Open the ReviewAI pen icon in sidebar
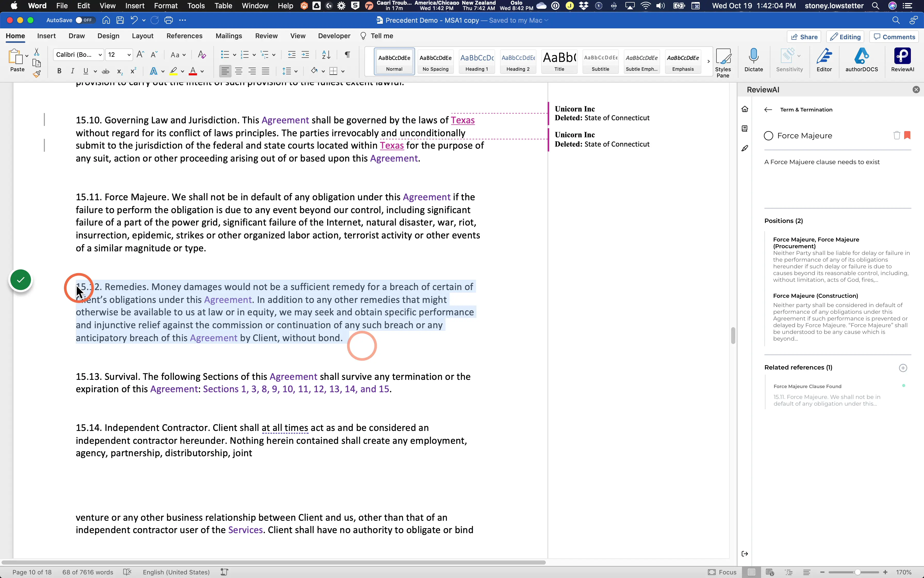Image resolution: width=924 pixels, height=578 pixels. click(745, 148)
